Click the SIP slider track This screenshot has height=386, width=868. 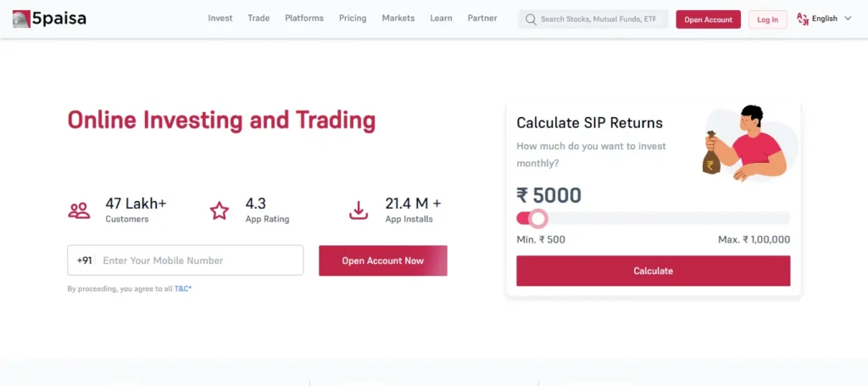pos(654,218)
